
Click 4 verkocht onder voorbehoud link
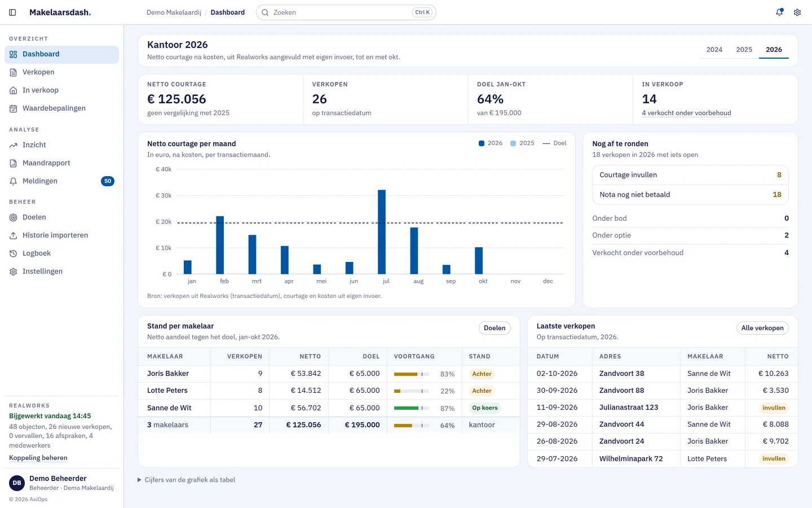686,113
